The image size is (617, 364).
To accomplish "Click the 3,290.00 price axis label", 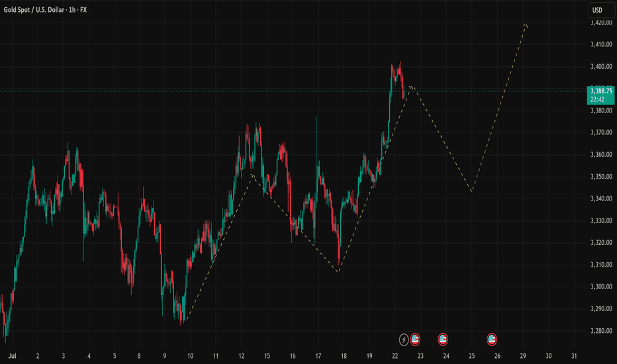I will pos(601,309).
